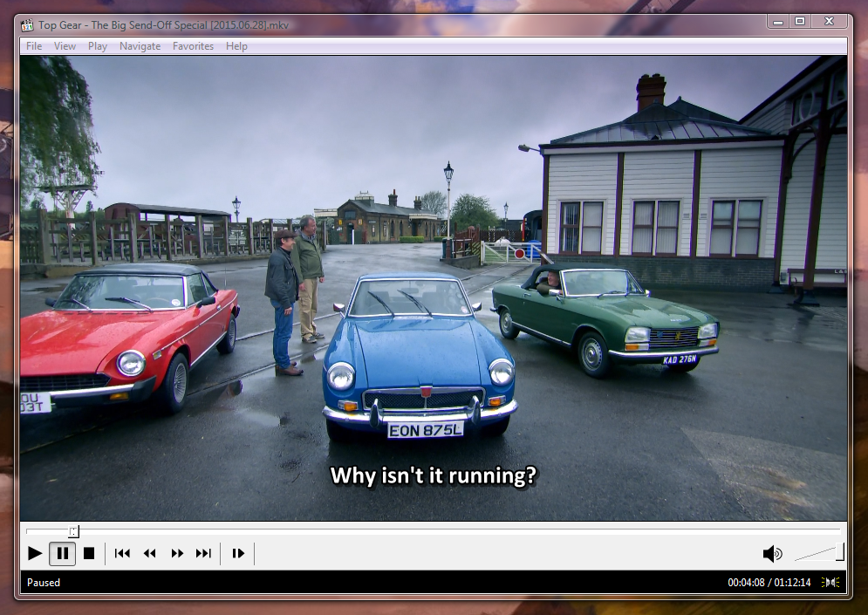The image size is (868, 615).
Task: Mute audio with the speaker icon
Action: tap(772, 553)
